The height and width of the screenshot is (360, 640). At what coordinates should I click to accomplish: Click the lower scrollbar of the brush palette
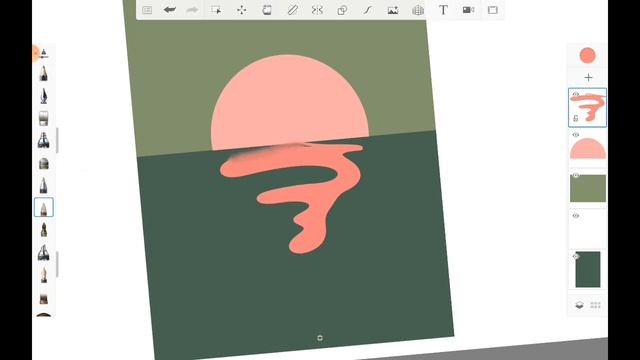57,264
